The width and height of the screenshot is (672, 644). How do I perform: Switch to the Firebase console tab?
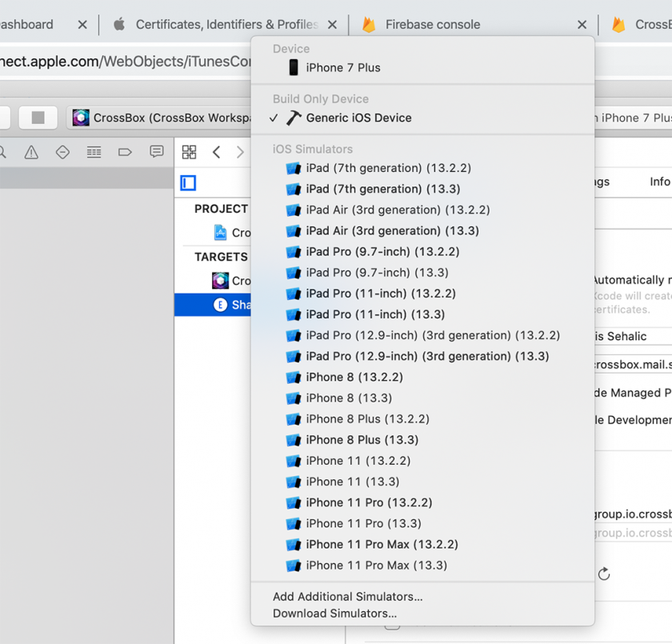[433, 25]
